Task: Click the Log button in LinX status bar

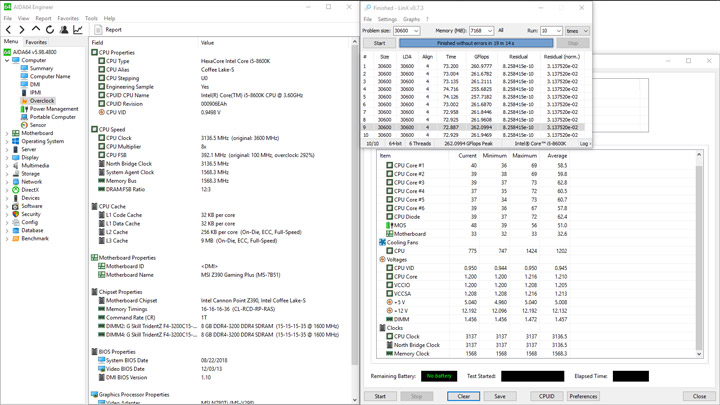Action: [584, 144]
